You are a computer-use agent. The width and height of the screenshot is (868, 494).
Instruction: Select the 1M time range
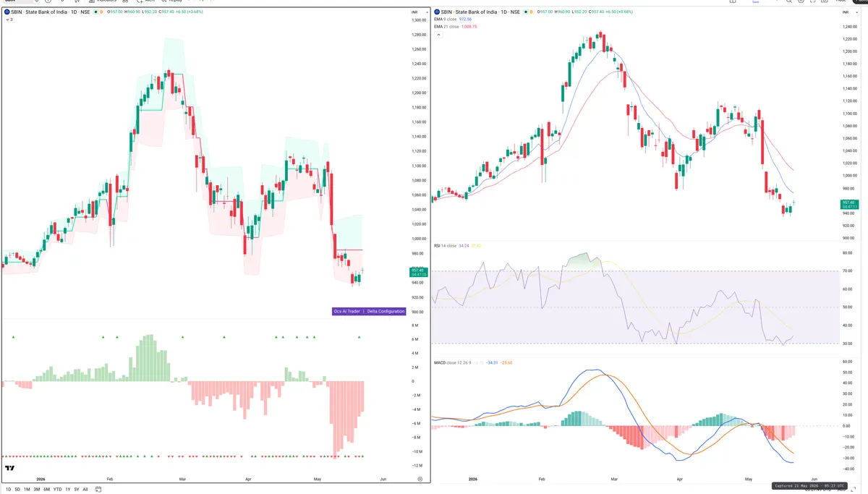tap(27, 490)
